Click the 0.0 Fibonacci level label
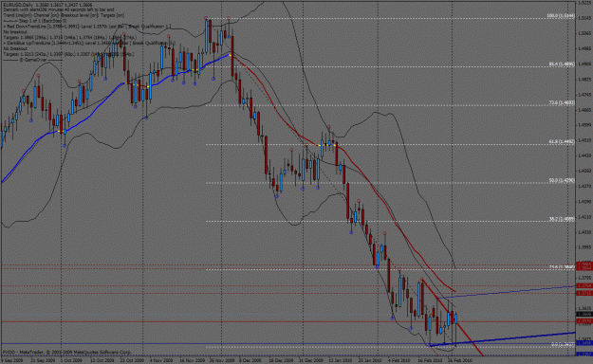 [563, 344]
